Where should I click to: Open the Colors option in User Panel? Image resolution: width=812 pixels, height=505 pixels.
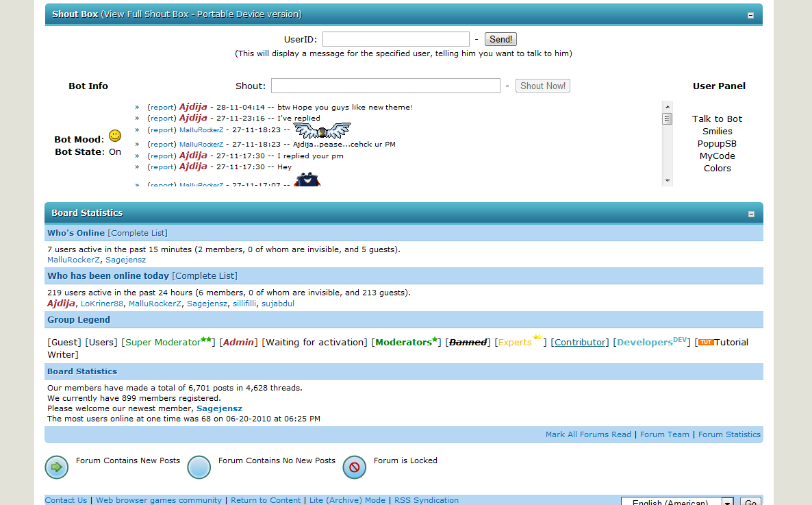(717, 169)
